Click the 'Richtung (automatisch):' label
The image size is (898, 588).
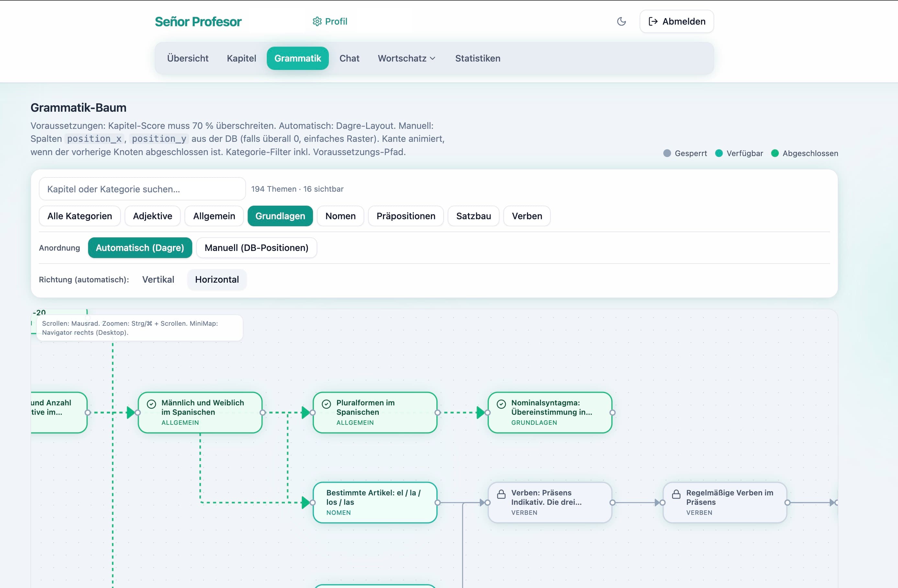[84, 279]
